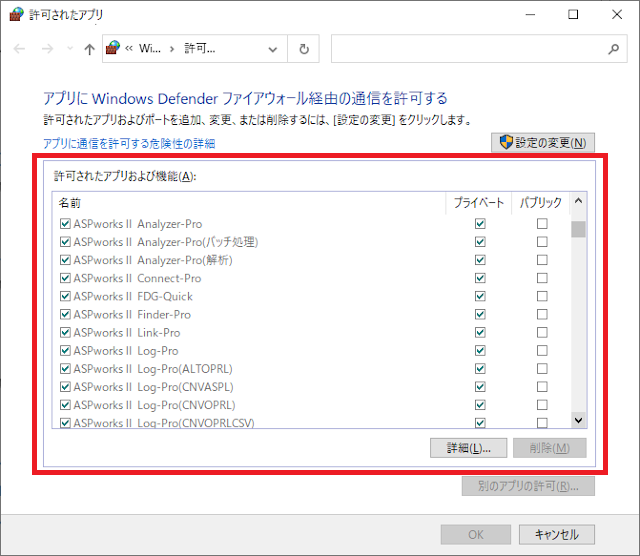Click the キャンセル button
The width and height of the screenshot is (640, 556).
(x=557, y=534)
